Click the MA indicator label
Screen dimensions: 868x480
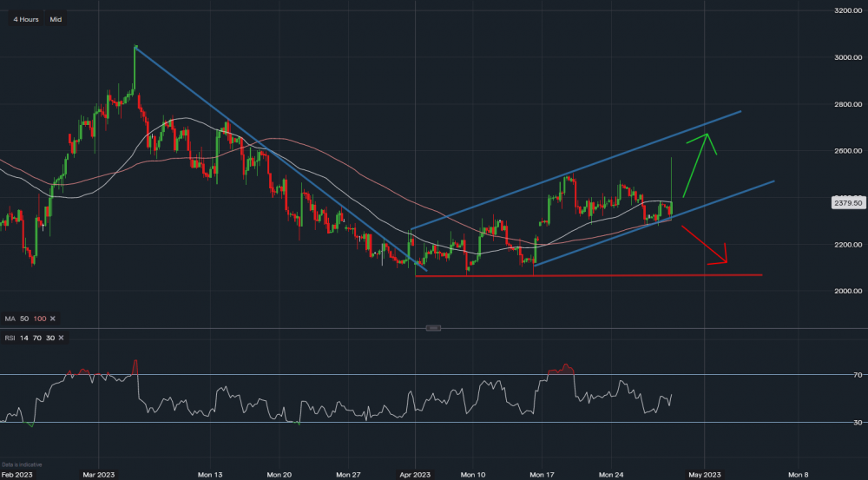point(10,319)
